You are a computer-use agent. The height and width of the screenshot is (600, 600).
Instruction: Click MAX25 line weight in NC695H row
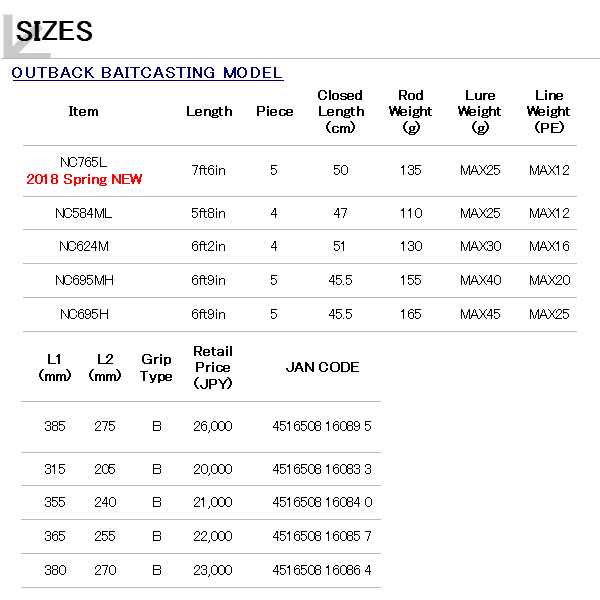coord(549,314)
